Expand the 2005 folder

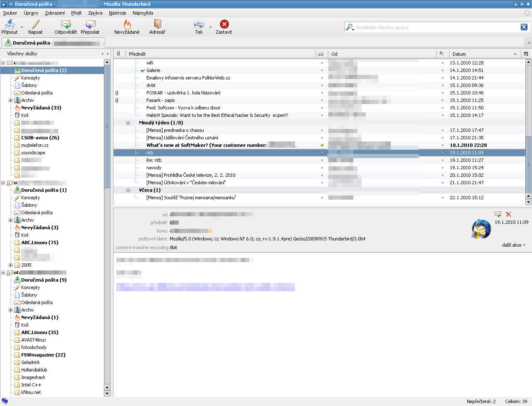tap(11, 265)
